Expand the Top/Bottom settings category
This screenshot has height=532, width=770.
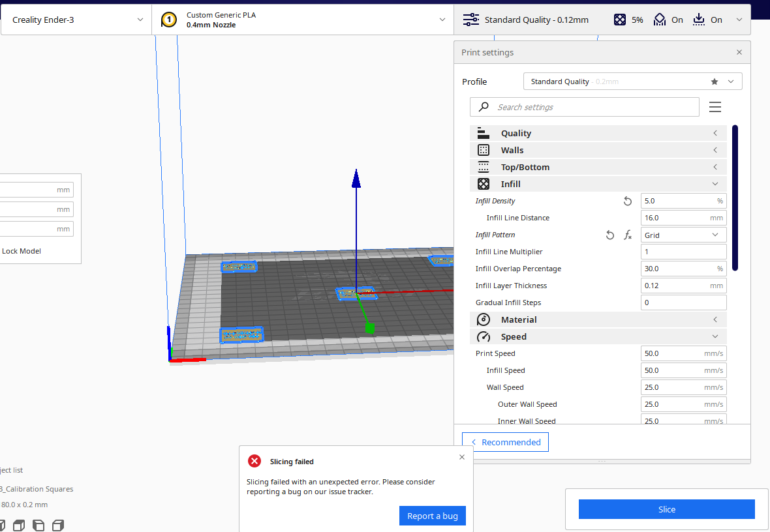[x=598, y=167]
